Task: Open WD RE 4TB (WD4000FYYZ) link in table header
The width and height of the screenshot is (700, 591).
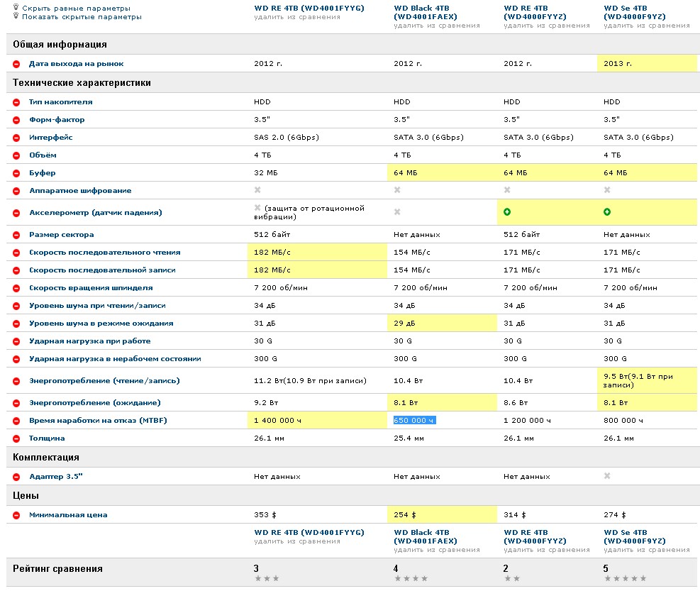Action: coord(535,13)
